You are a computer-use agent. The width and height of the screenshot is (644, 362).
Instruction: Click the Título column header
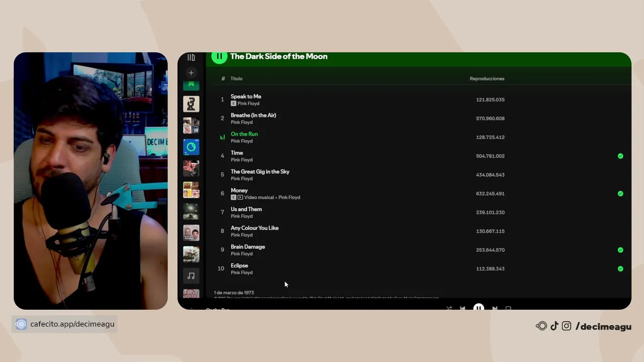pyautogui.click(x=236, y=78)
